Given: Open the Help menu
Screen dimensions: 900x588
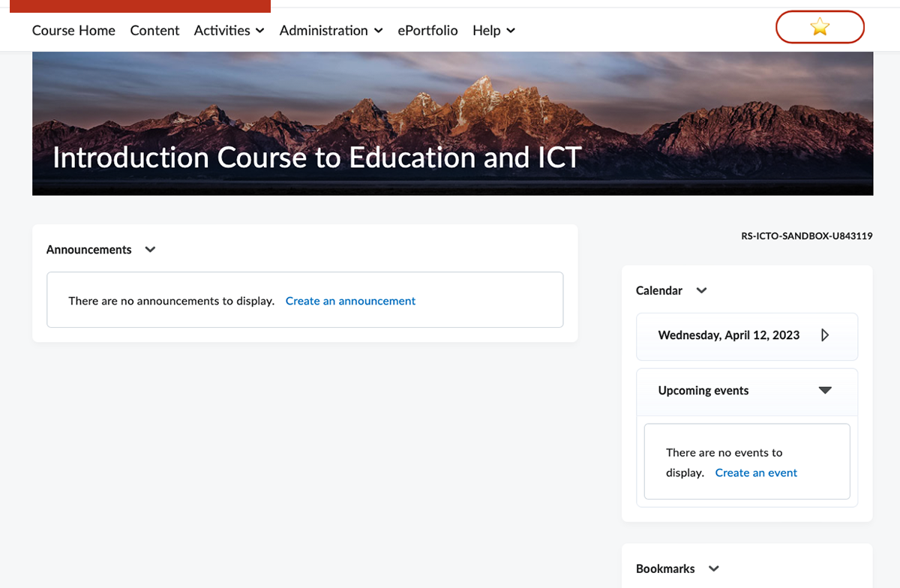Looking at the screenshot, I should coord(493,31).
